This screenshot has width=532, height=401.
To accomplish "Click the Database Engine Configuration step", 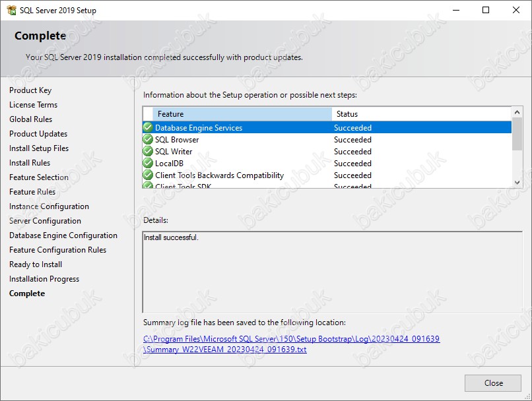I will [x=63, y=235].
